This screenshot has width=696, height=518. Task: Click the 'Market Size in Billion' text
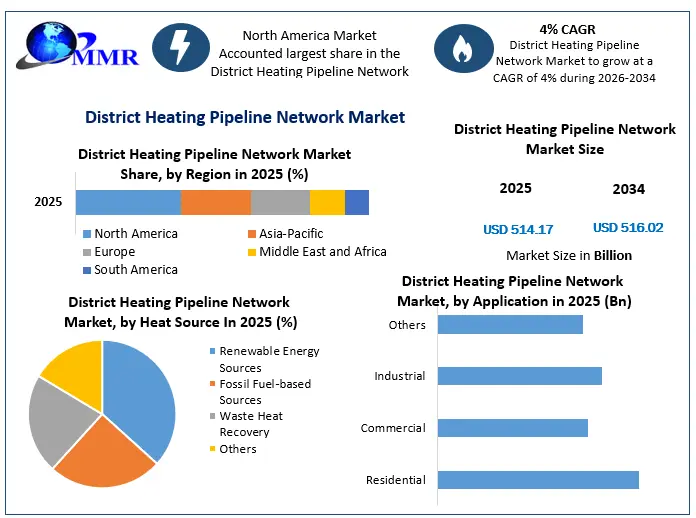tap(569, 256)
